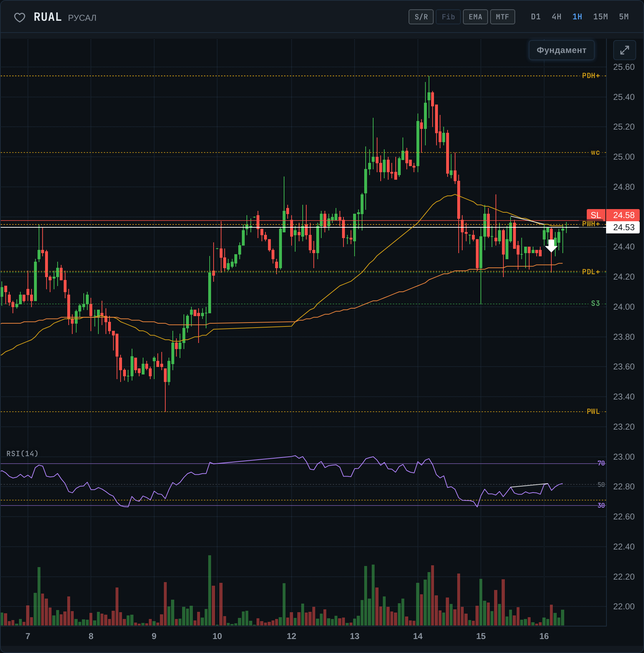Click the RSI 50 level label

[601, 484]
